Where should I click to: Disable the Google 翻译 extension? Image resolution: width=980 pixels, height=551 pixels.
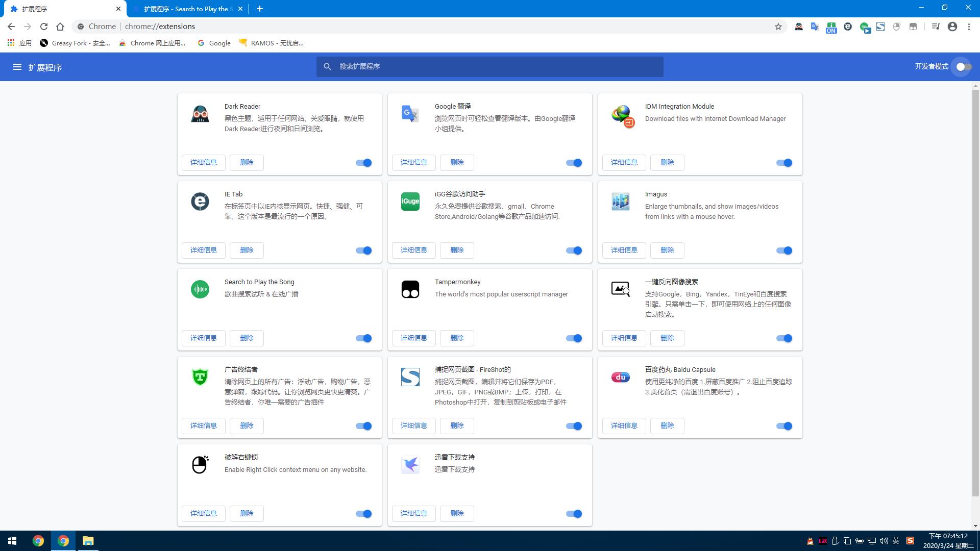pyautogui.click(x=574, y=163)
